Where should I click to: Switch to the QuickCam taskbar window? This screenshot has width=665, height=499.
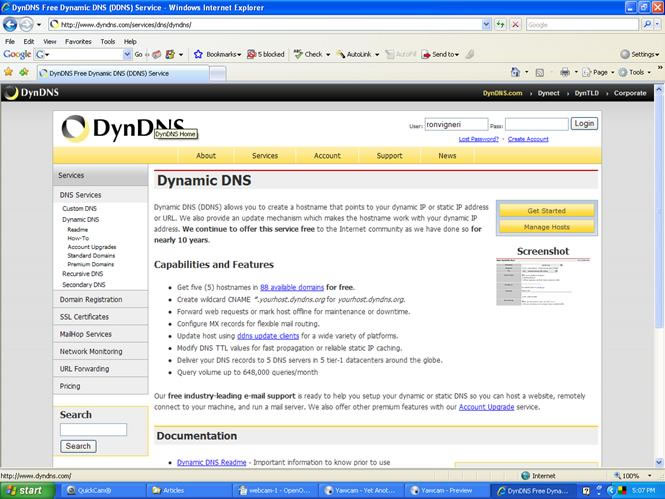click(102, 491)
